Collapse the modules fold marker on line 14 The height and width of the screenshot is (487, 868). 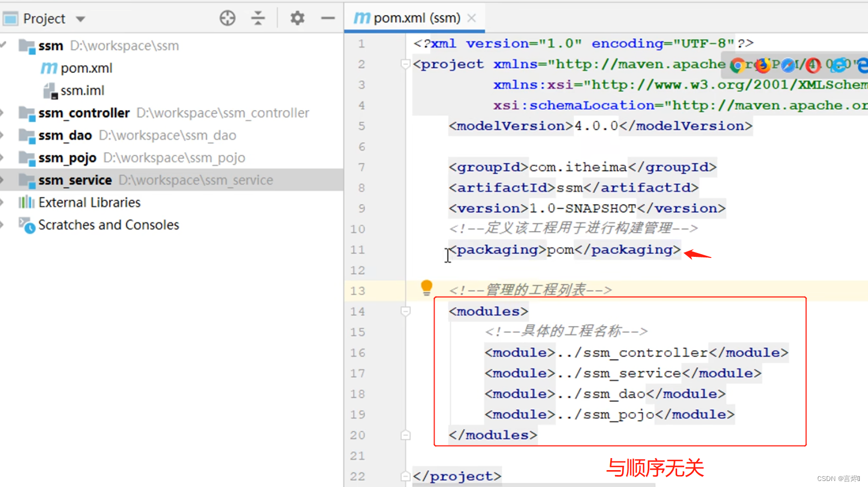(405, 311)
